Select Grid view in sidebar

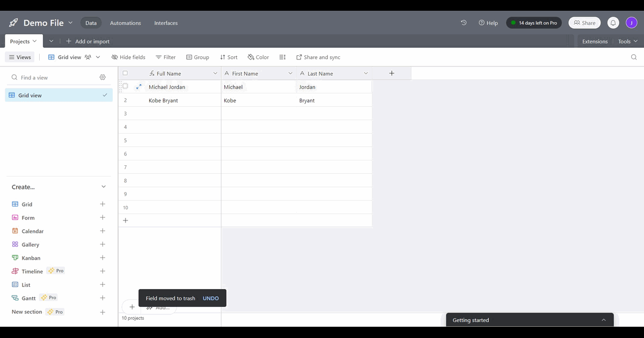click(59, 95)
